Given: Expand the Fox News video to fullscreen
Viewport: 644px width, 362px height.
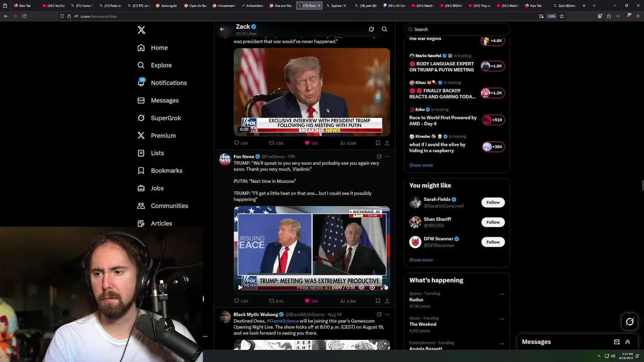Looking at the screenshot, I should coord(383,288).
